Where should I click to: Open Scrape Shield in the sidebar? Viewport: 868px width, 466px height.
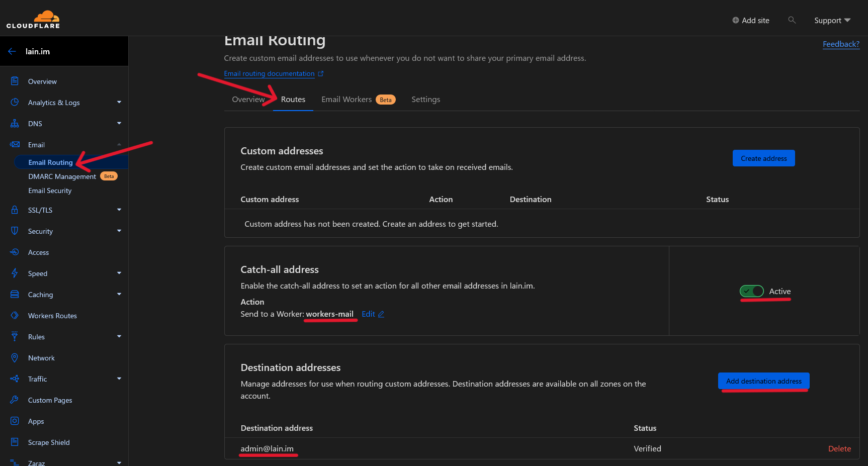49,442
